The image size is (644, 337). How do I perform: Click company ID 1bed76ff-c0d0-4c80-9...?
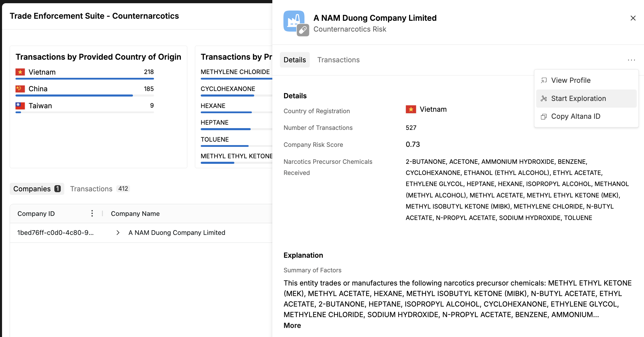[x=55, y=233]
